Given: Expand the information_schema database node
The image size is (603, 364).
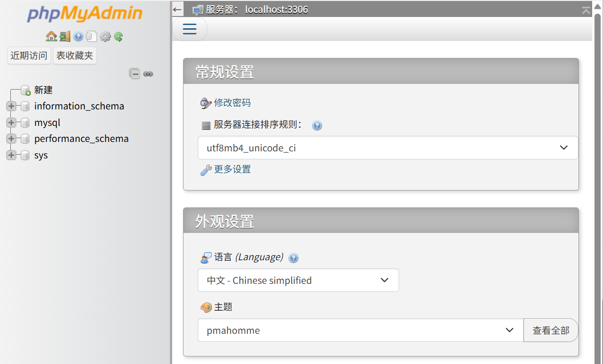Looking at the screenshot, I should (x=11, y=107).
